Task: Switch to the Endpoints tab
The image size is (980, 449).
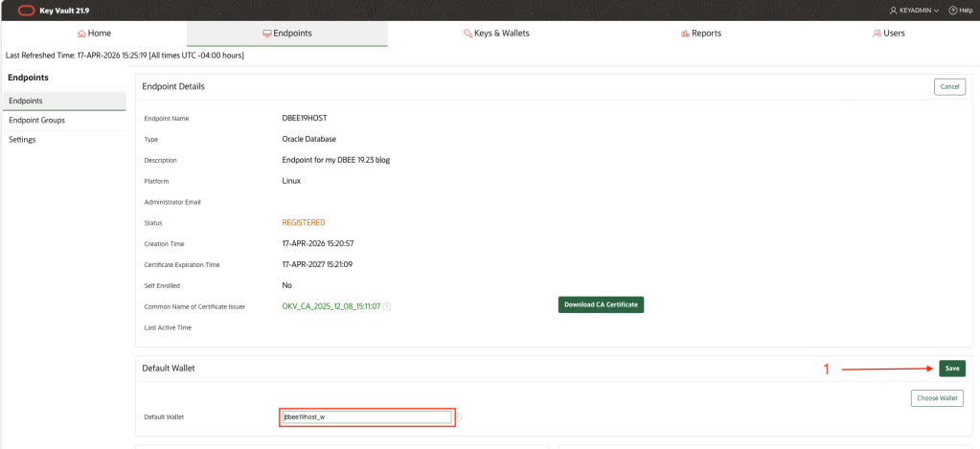Action: [x=287, y=34]
